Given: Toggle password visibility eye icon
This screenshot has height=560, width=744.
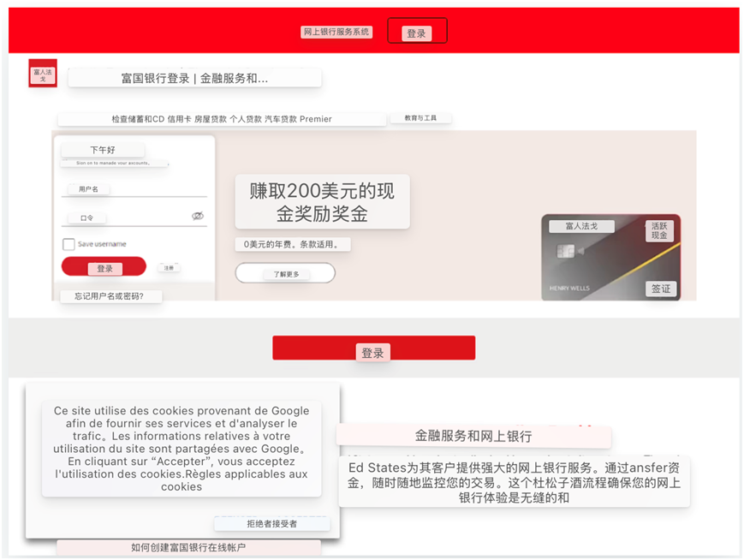Looking at the screenshot, I should point(198,216).
